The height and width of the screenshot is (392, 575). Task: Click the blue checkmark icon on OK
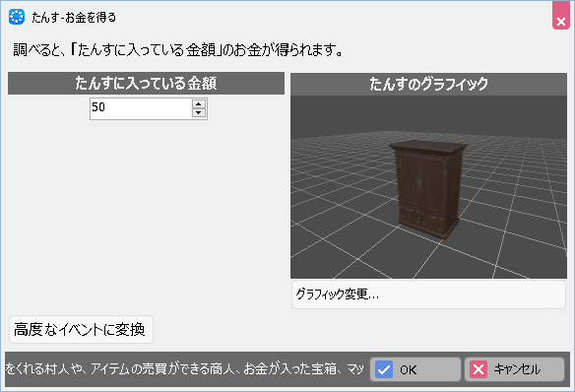tap(384, 369)
